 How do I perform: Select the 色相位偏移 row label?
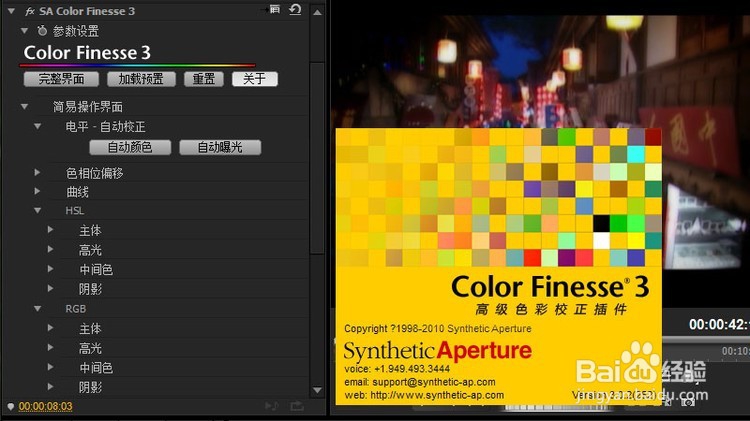coord(95,173)
